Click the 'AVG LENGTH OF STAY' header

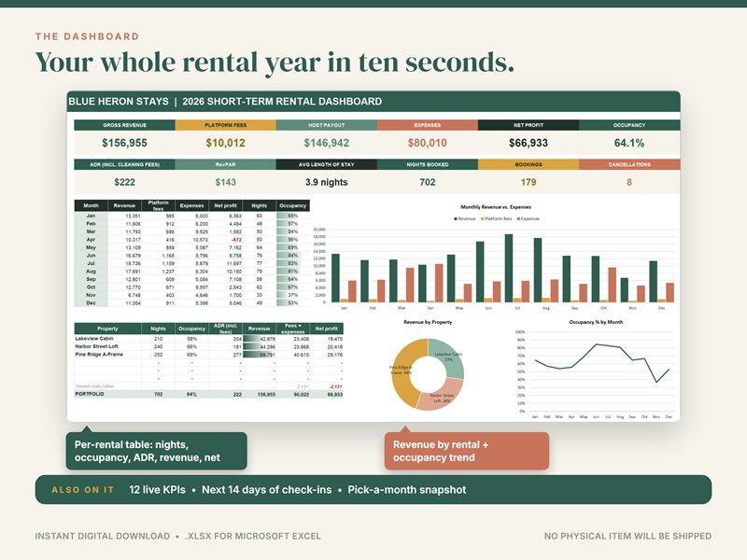326,164
